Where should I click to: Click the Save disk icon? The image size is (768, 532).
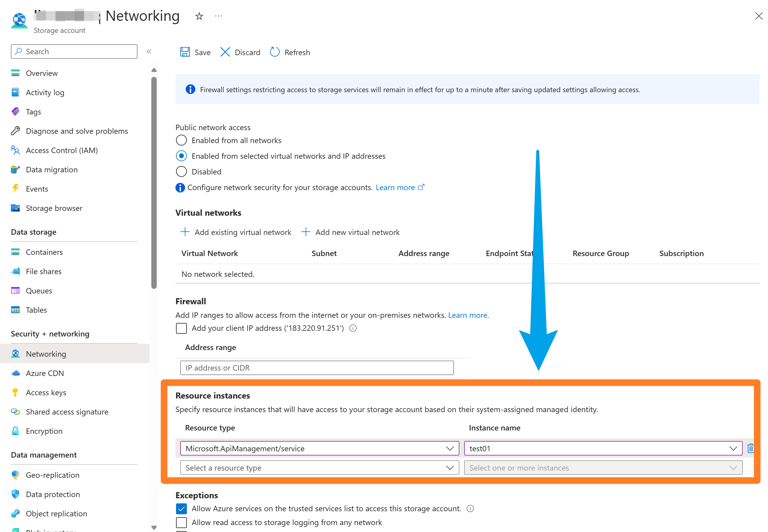[x=185, y=52]
